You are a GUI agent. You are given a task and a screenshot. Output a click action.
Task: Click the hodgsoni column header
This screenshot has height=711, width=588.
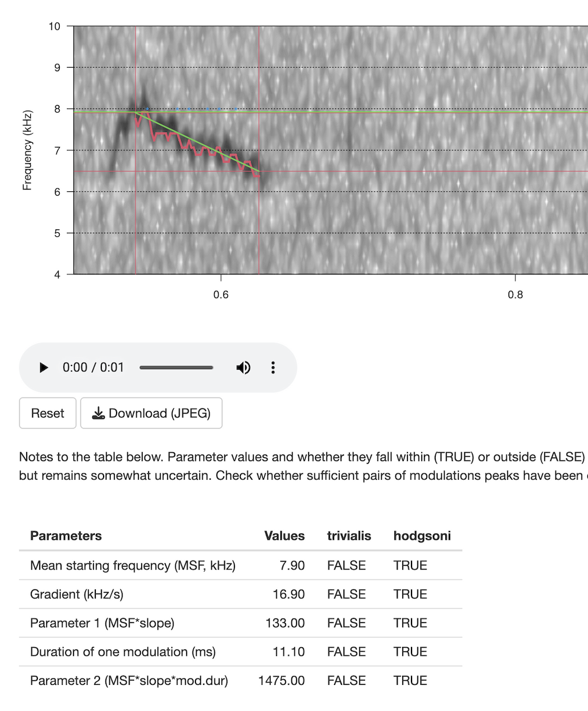pyautogui.click(x=422, y=536)
